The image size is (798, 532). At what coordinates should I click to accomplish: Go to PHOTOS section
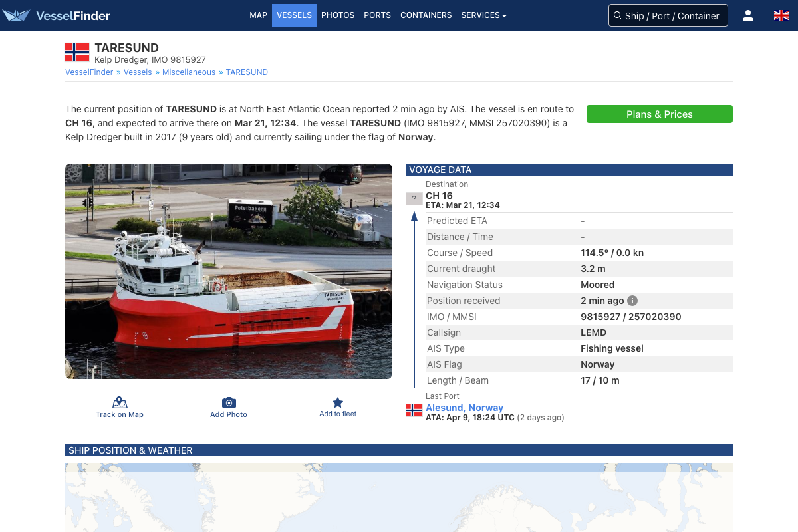coord(338,15)
